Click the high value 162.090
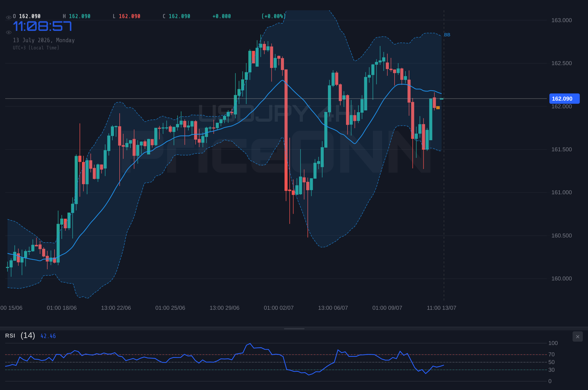This screenshot has width=588, height=390. pyautogui.click(x=79, y=16)
